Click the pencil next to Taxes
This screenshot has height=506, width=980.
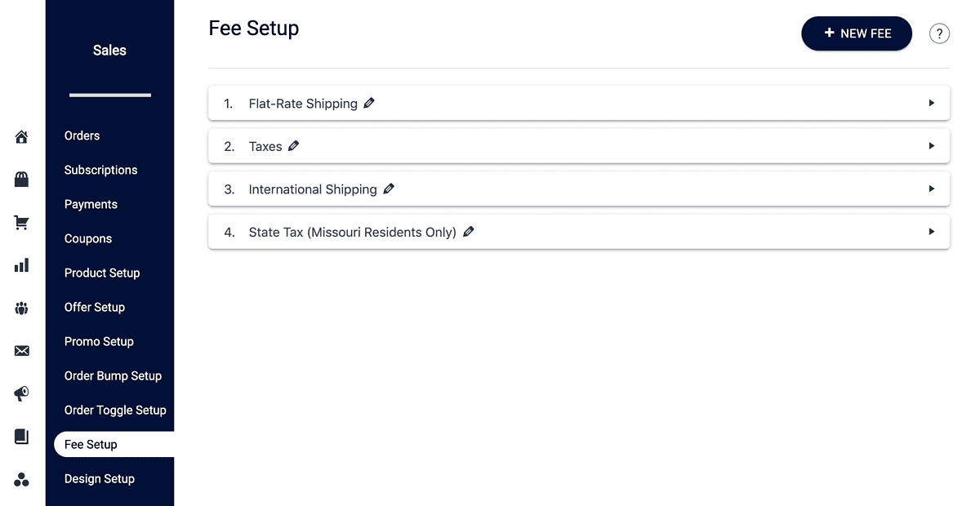click(294, 145)
